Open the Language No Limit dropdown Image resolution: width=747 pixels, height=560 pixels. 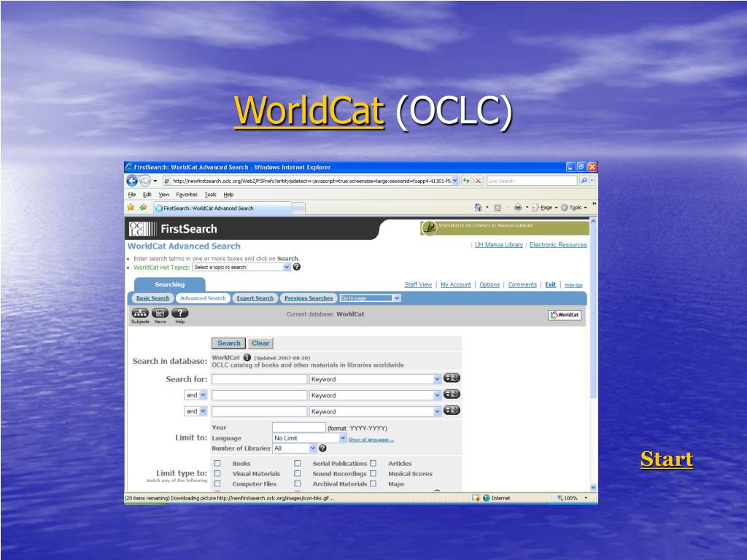tap(309, 438)
